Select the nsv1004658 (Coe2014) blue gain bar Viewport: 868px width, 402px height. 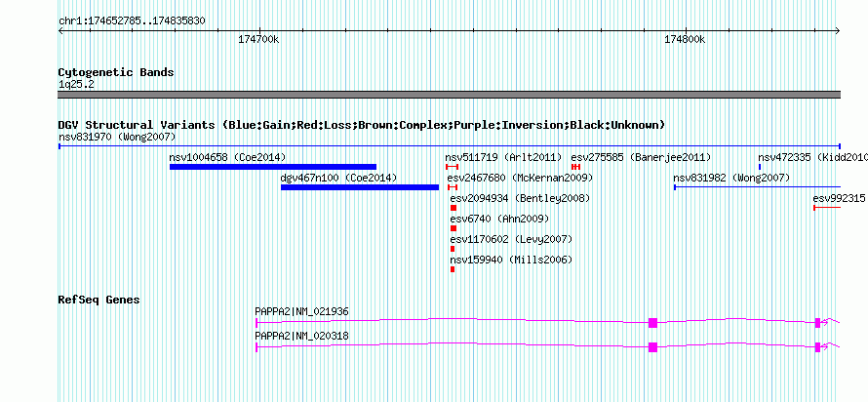pyautogui.click(x=273, y=167)
